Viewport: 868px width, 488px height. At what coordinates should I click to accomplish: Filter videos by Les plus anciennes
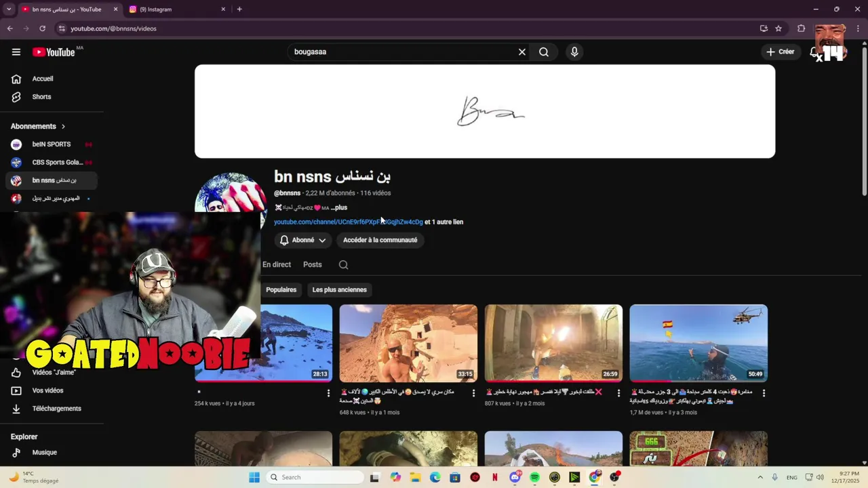click(340, 290)
